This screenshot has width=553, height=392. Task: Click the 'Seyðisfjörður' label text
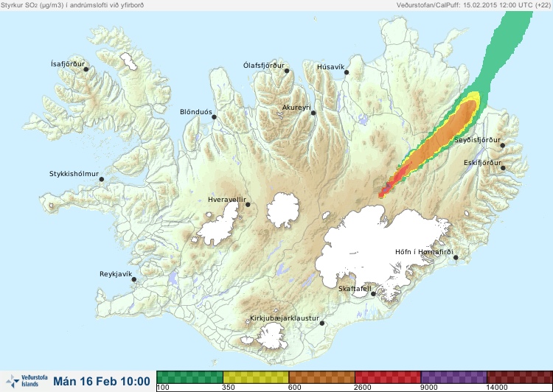477,140
